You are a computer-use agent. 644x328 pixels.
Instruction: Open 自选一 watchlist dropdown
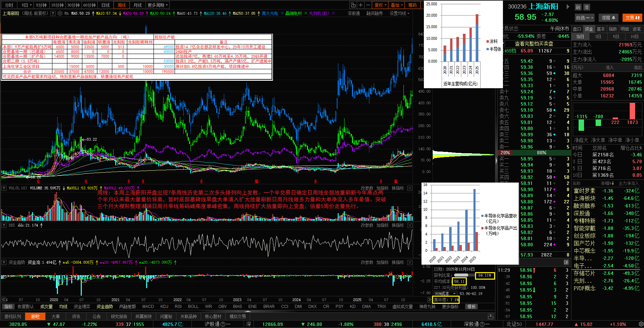[585, 18]
